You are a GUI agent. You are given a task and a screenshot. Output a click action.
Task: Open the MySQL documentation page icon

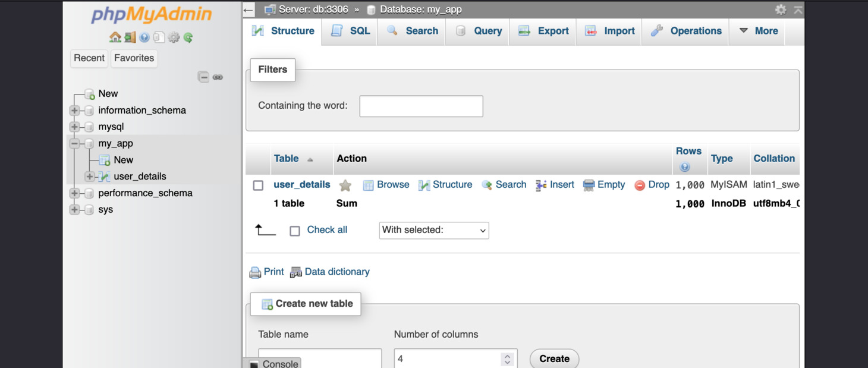[159, 37]
